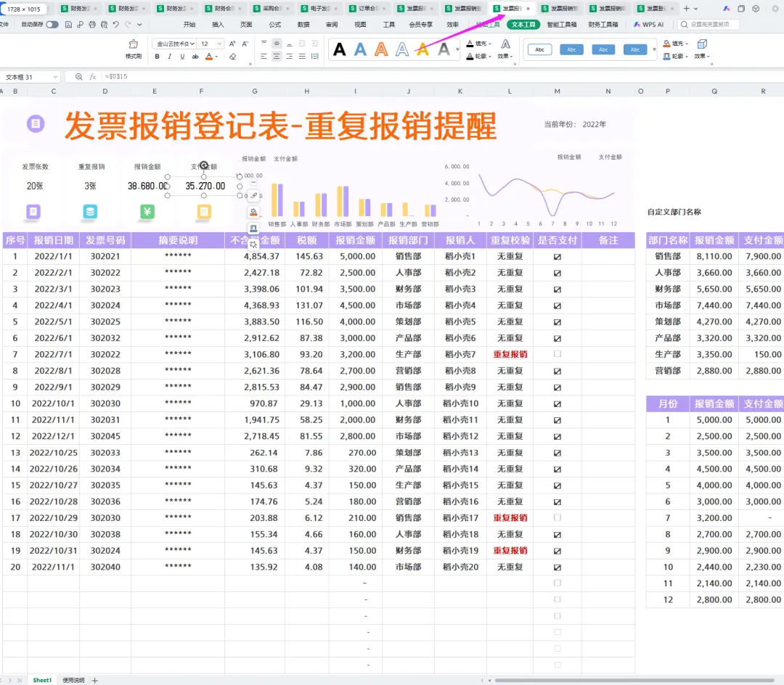The image size is (784, 685).
Task: Expand the quick access toolbar chevron
Action: click(x=139, y=24)
